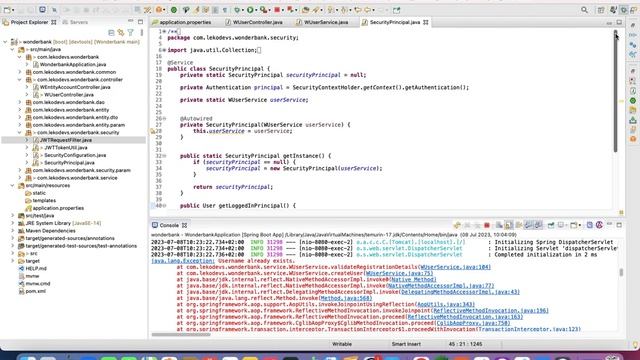Click Collapse All icon in Project Explorer
Screen dimensions: 640x360
point(111,32)
